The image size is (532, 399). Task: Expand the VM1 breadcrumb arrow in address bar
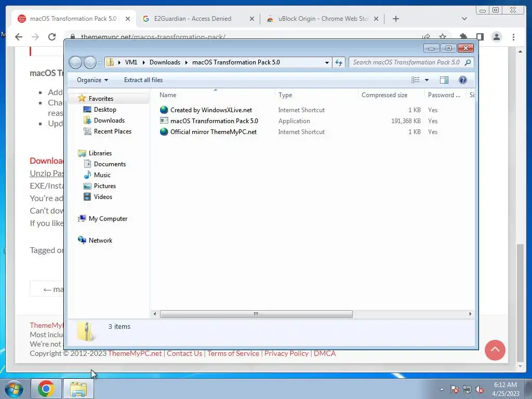(x=143, y=62)
